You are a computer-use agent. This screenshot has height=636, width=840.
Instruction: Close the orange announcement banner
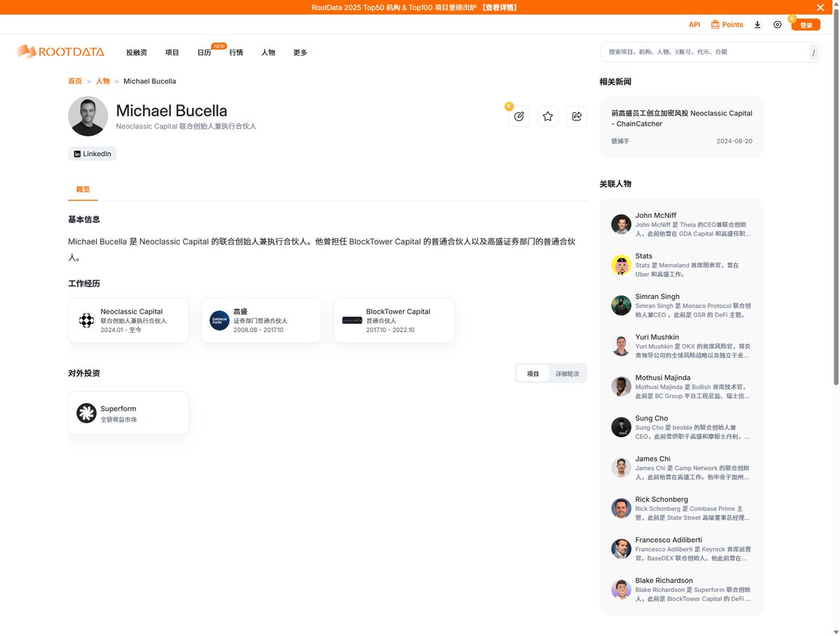(820, 7)
